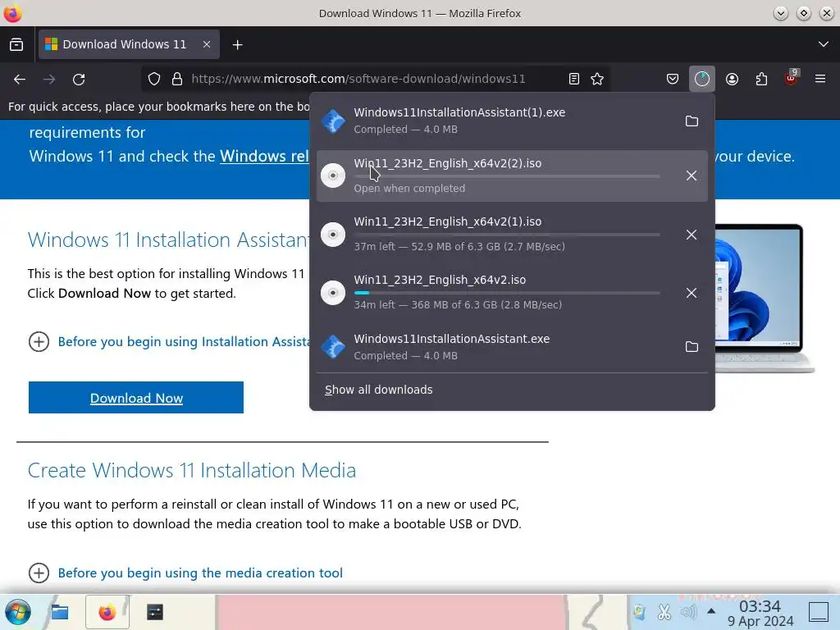840x630 pixels.
Task: Open the extensions puzzle icon
Action: click(761, 80)
